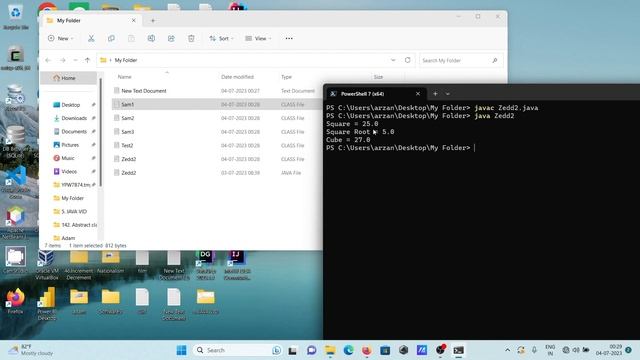Screen dimensions: 640x360
Task: Open the Recycle Bin desktop icon
Action: 16,17
